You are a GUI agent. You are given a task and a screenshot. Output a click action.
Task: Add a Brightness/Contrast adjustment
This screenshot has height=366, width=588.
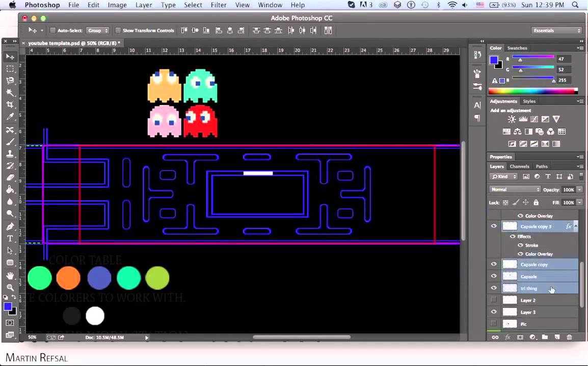click(x=512, y=119)
